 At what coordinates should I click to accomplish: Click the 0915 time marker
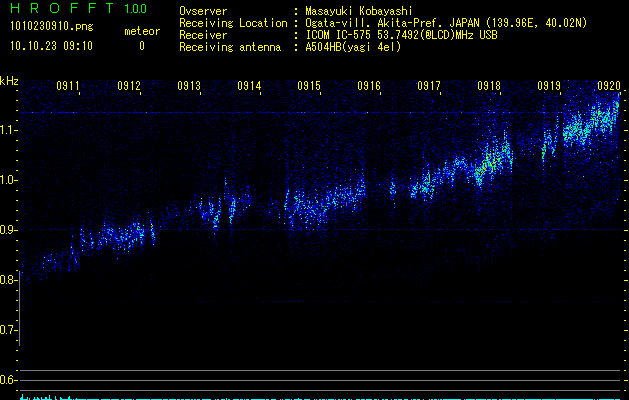[309, 86]
